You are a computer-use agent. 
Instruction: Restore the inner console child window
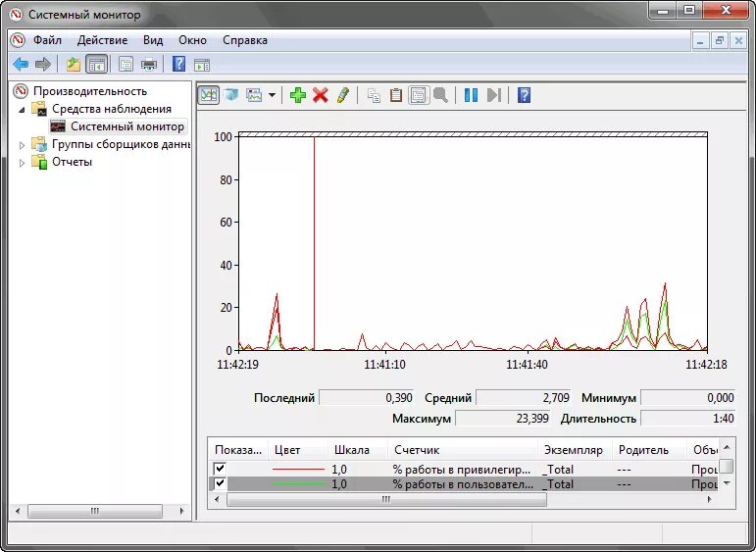pyautogui.click(x=720, y=41)
